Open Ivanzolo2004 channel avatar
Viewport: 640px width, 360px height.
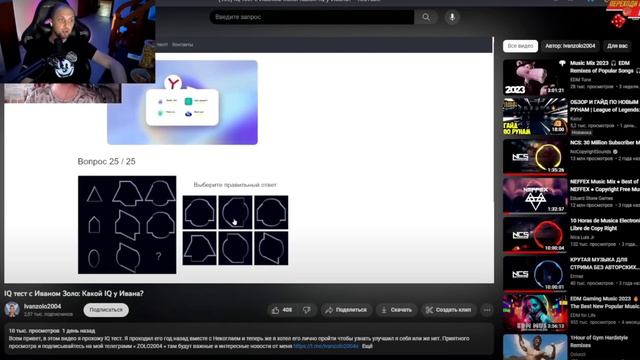click(12, 309)
